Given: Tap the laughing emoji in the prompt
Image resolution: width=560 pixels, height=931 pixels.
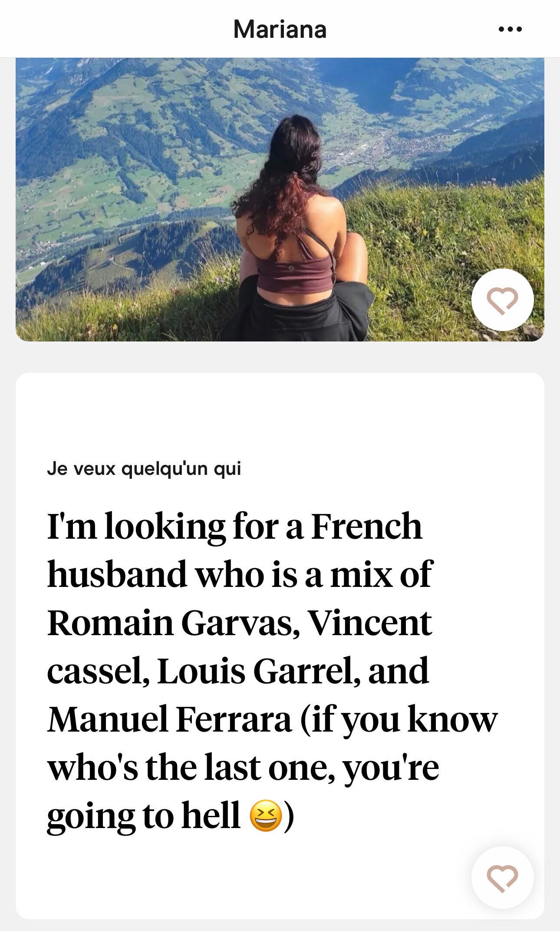Looking at the screenshot, I should (266, 816).
